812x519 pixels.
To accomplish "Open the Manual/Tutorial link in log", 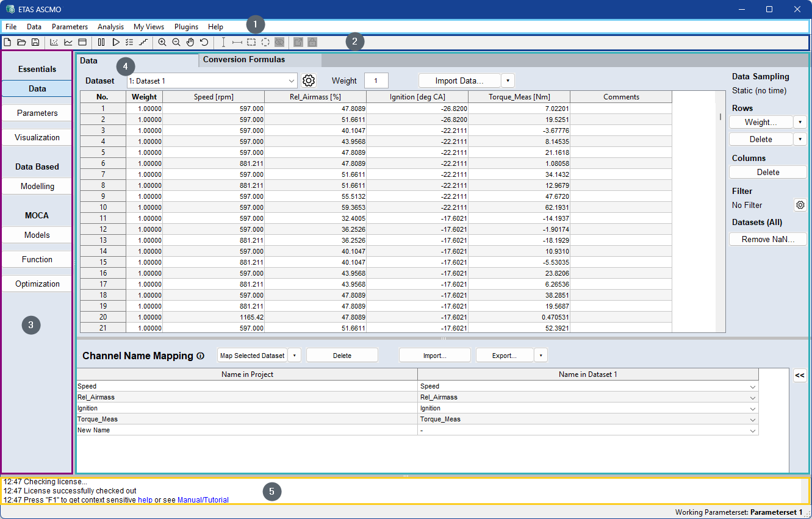I will coord(203,500).
